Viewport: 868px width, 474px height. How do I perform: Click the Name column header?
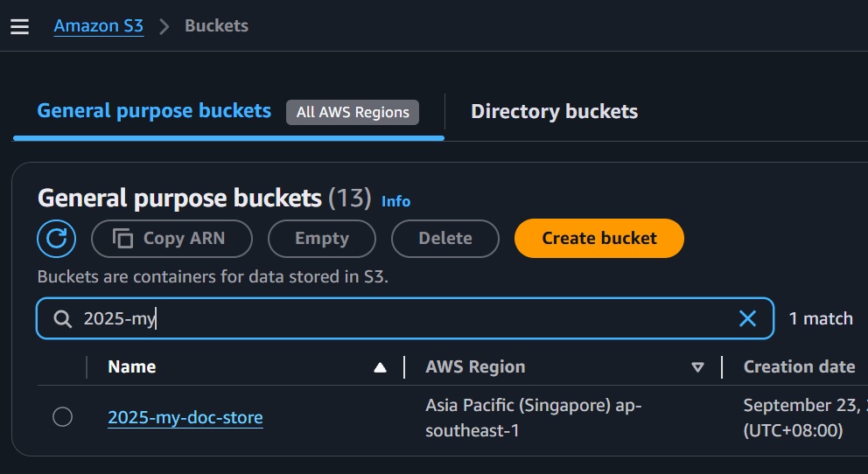coord(132,367)
